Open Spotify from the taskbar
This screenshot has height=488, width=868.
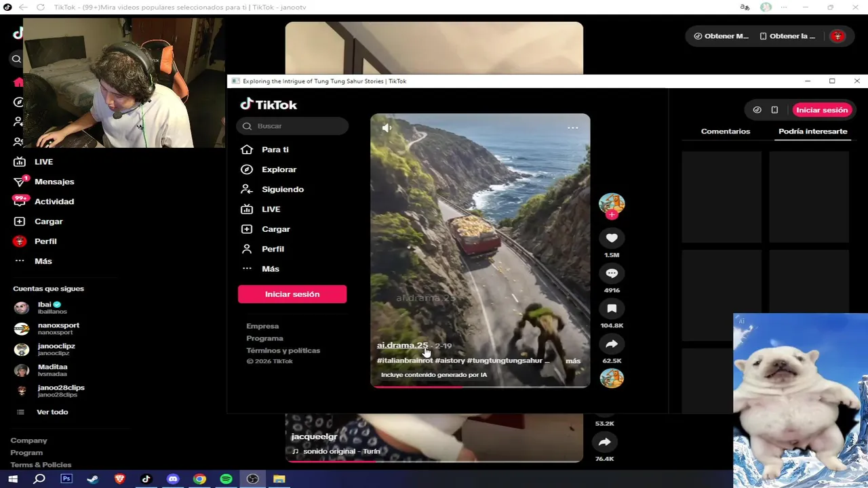point(226,479)
